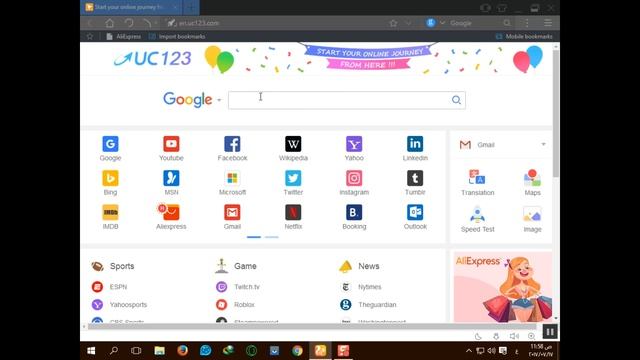This screenshot has width=640, height=360.
Task: Open the Translation tool
Action: [x=478, y=182]
